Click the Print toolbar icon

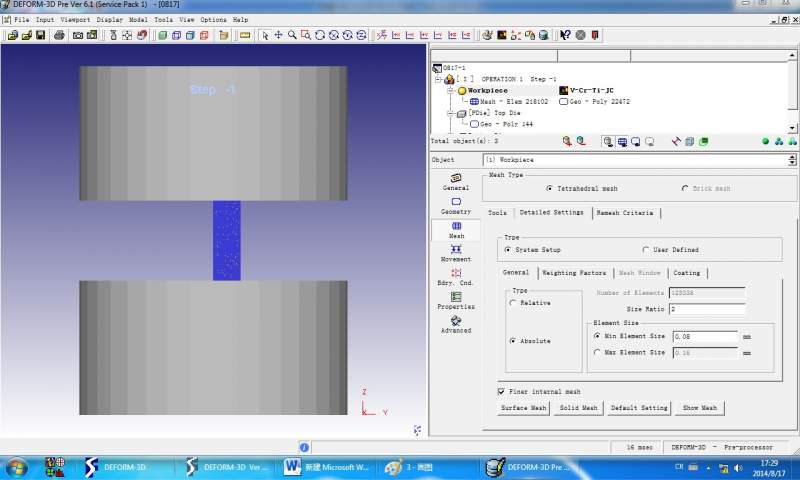pos(59,35)
